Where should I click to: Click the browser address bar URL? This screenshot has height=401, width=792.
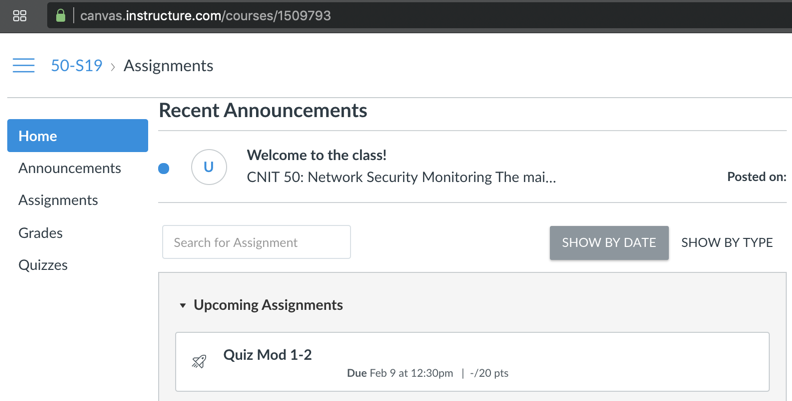205,15
